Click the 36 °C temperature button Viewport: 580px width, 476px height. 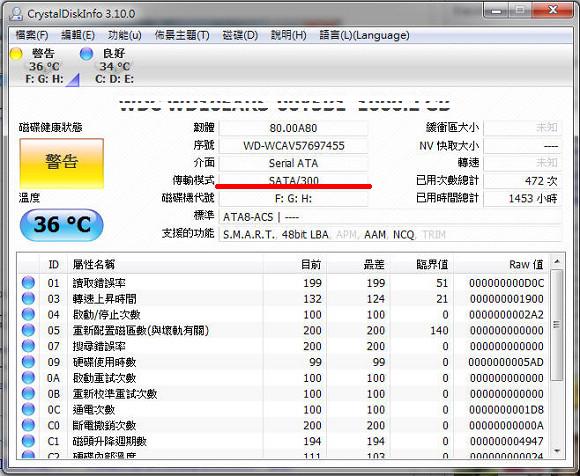[62, 225]
